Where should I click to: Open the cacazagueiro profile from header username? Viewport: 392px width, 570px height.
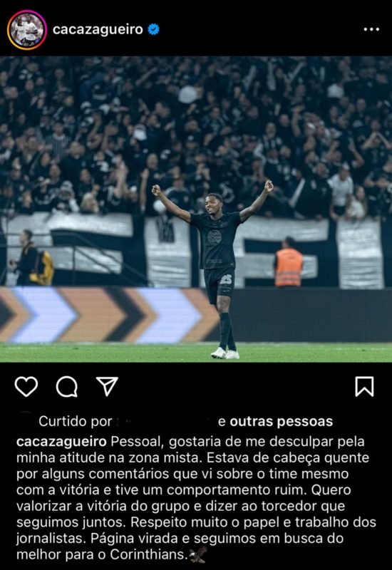(x=98, y=29)
